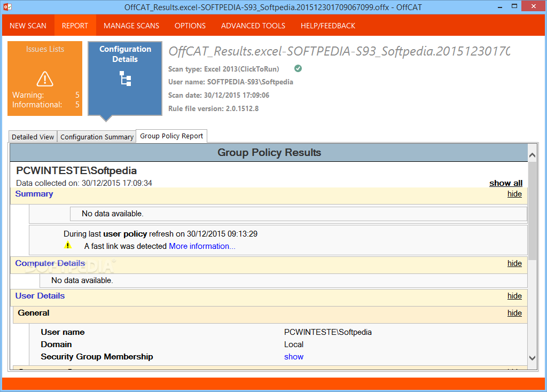Screen dimensions: 547x392
Task: Click the User Details section heading
Action: (x=40, y=296)
